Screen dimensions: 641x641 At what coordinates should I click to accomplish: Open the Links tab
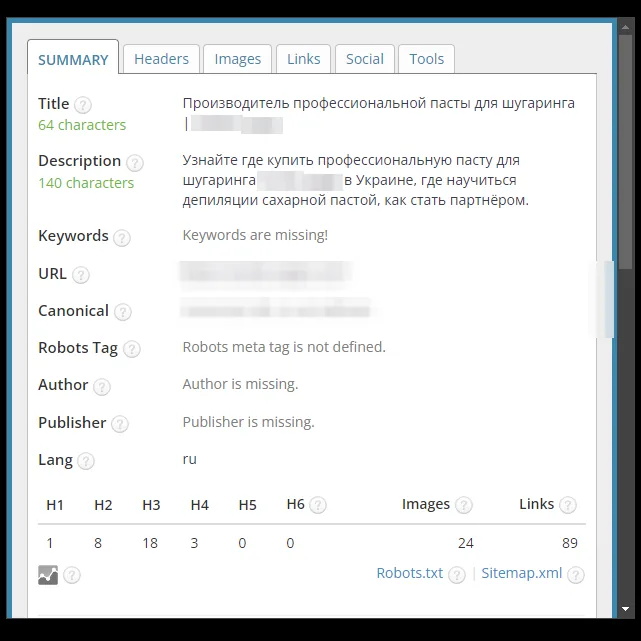pyautogui.click(x=303, y=59)
